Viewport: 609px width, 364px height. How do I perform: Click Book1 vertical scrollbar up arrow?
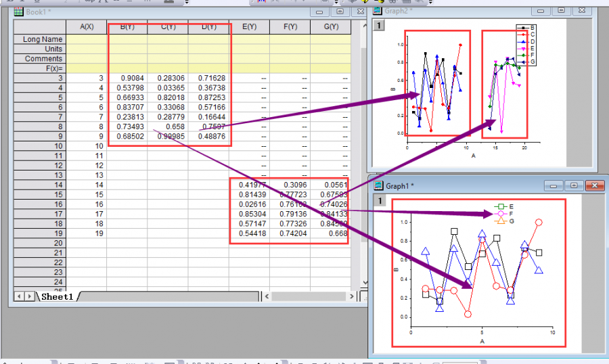[364, 26]
